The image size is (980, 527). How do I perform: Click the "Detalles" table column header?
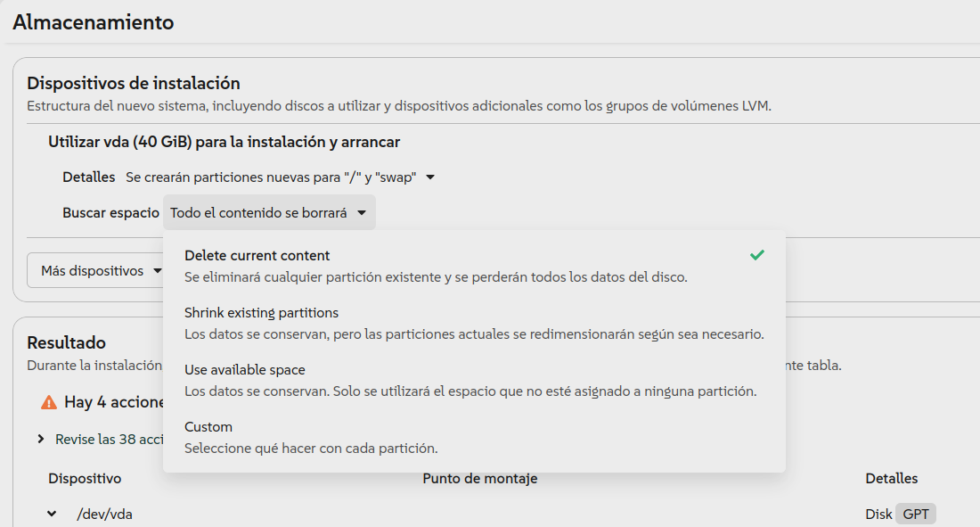[x=891, y=479]
